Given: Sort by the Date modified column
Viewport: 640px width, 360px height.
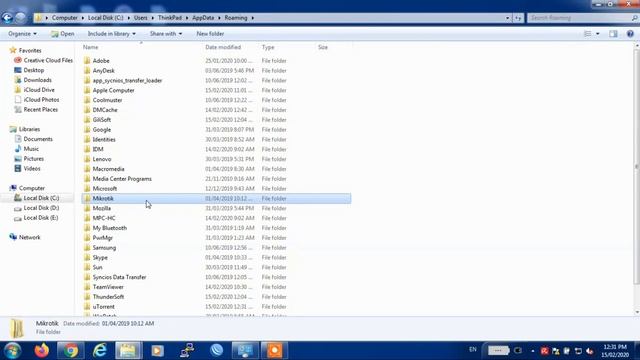Looking at the screenshot, I should coord(223,47).
